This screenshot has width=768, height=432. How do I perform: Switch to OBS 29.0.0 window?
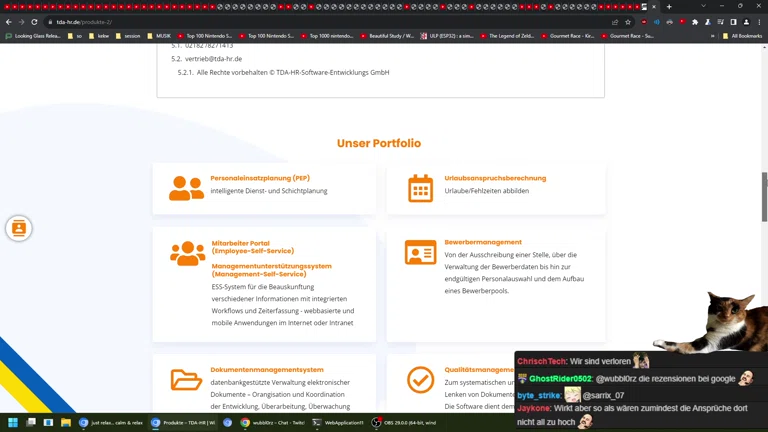point(405,423)
